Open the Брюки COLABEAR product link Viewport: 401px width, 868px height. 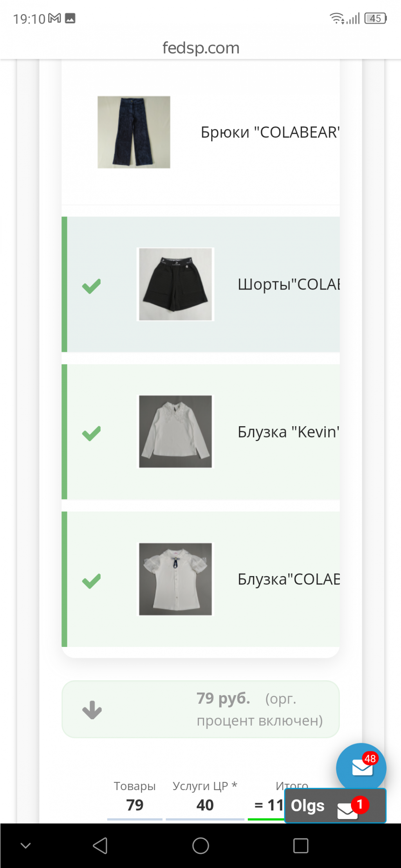pyautogui.click(x=270, y=132)
